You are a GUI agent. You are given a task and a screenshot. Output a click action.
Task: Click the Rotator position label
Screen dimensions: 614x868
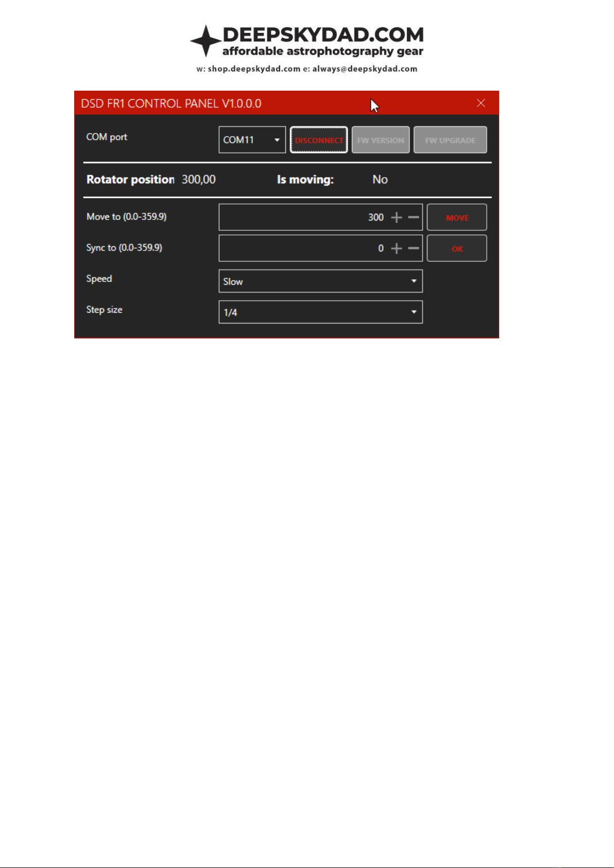click(x=130, y=180)
